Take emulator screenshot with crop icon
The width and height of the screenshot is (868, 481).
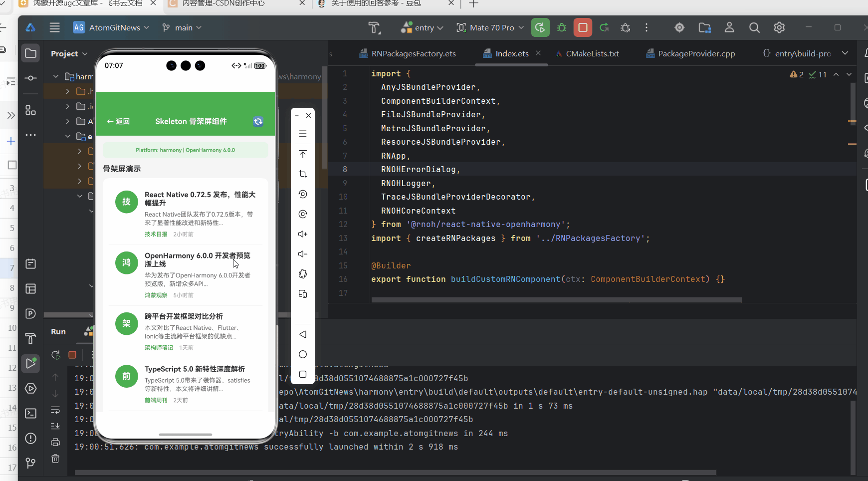(303, 174)
